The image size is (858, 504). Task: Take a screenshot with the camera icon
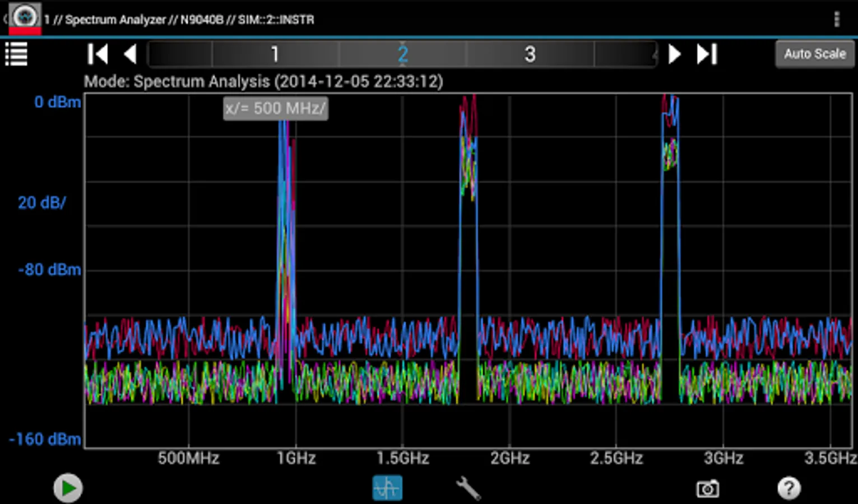(707, 488)
